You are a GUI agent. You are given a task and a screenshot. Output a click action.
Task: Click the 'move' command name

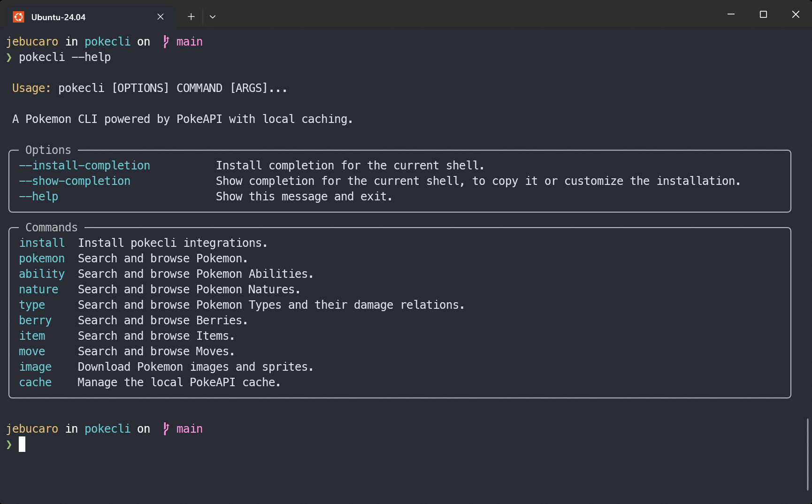(x=32, y=351)
